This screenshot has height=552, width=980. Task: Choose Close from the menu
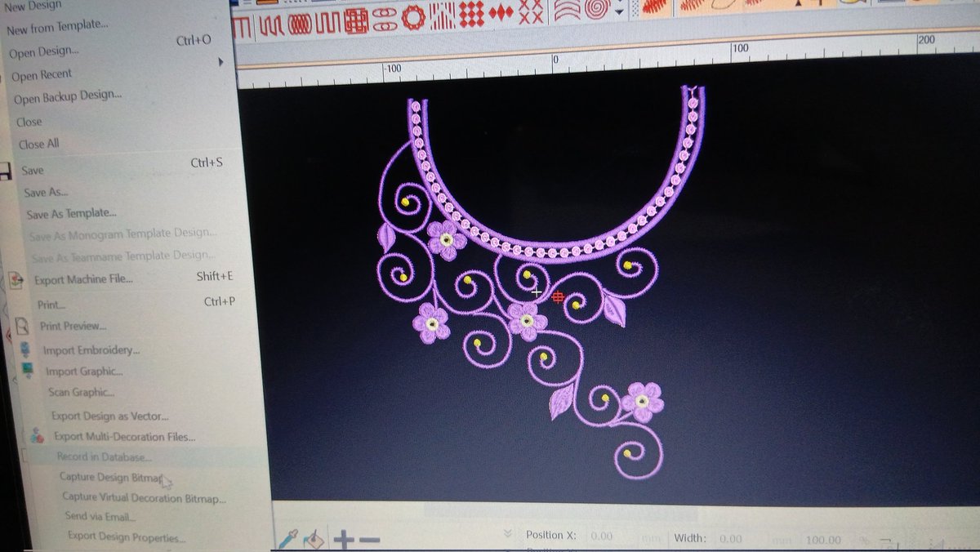pyautogui.click(x=29, y=122)
